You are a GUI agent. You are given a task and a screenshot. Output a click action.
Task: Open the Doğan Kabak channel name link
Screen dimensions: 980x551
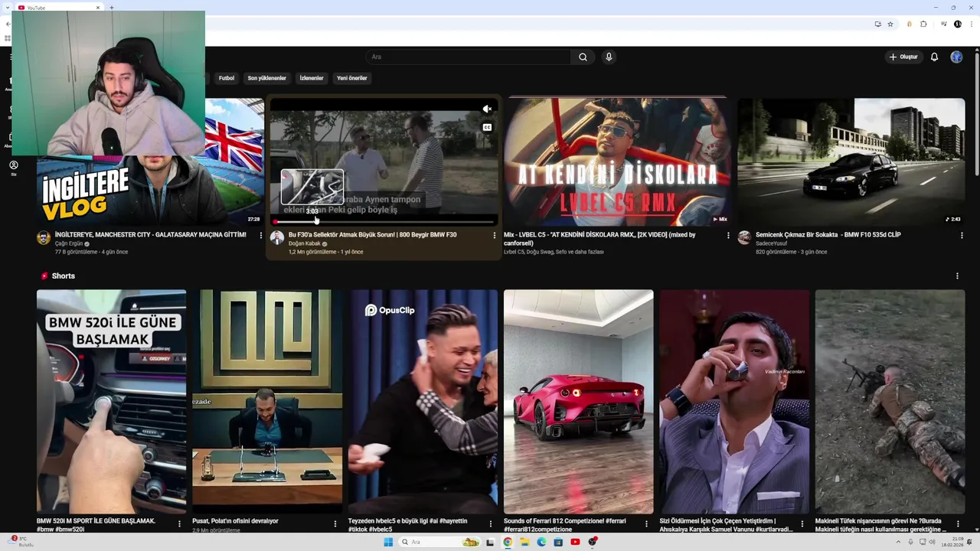coord(304,244)
